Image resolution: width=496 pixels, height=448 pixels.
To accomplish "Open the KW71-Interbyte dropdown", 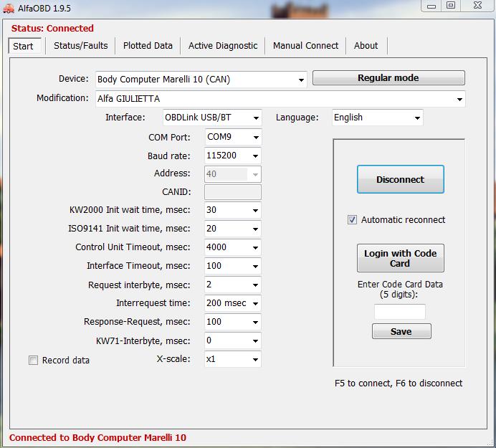I will point(233,340).
